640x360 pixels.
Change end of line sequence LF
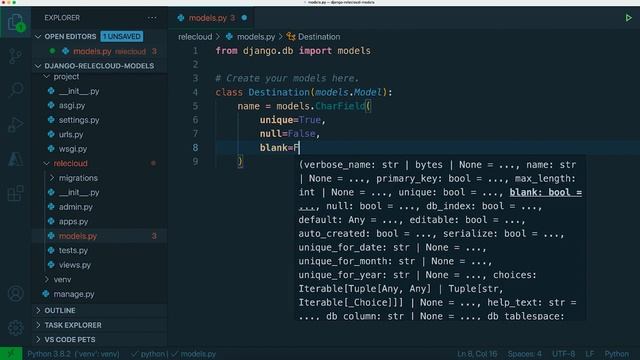click(589, 354)
